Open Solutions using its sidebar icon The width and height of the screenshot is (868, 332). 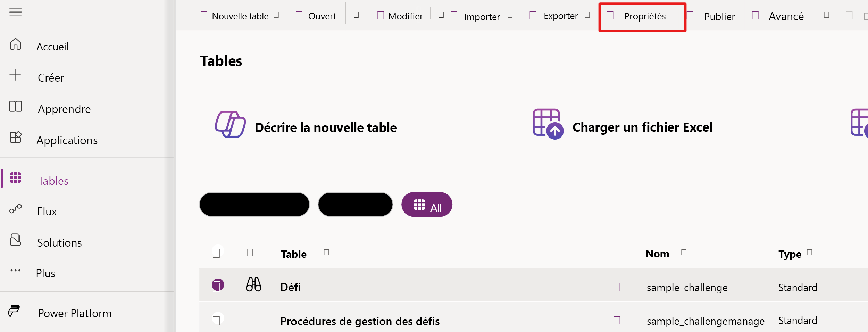(15, 240)
